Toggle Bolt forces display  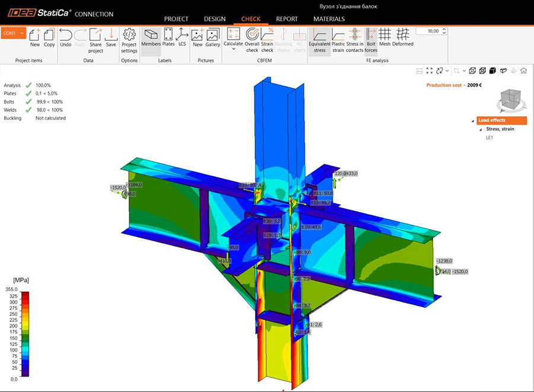(371, 38)
